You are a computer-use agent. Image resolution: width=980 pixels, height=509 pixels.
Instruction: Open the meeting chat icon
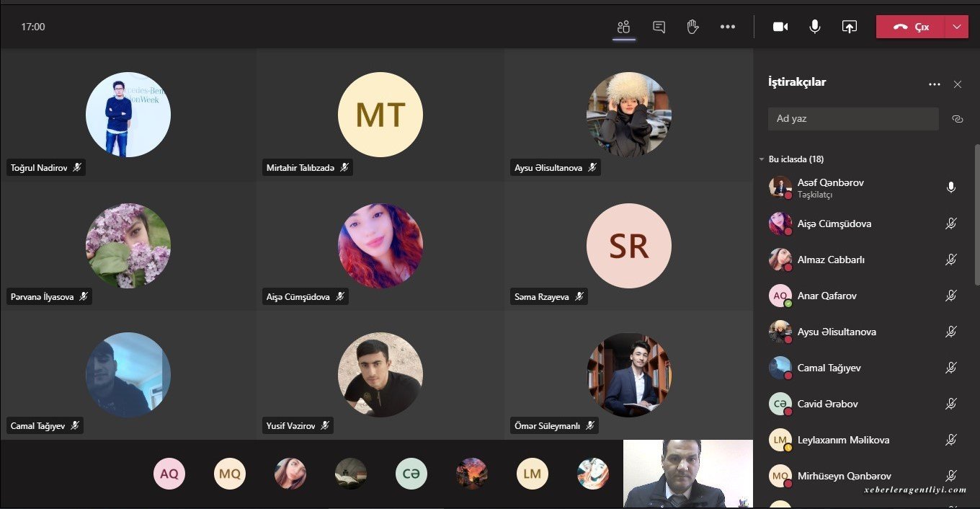tap(659, 27)
